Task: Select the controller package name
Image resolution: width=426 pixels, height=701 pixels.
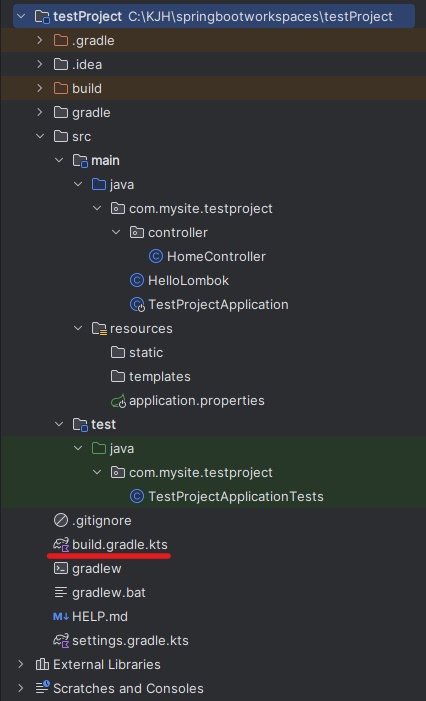Action: tap(178, 232)
